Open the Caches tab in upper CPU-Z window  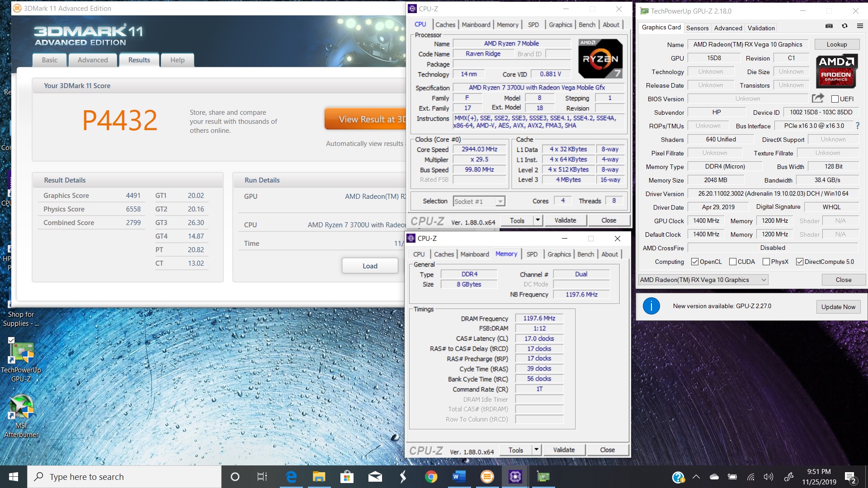click(445, 25)
